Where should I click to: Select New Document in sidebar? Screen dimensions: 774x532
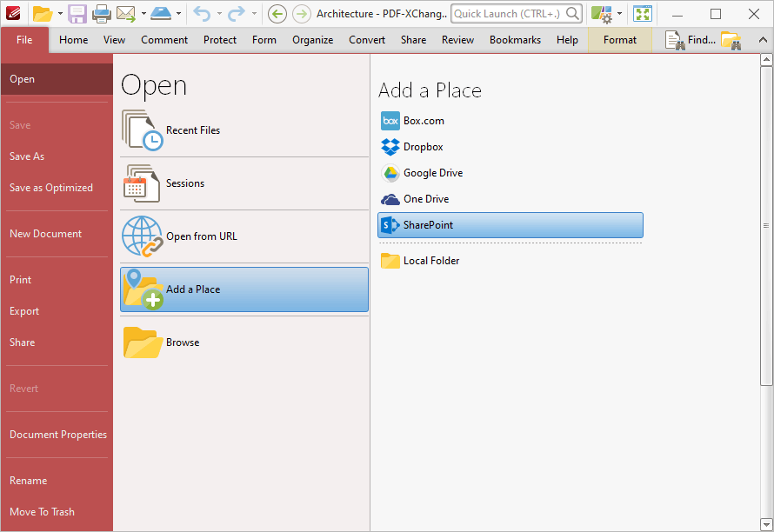click(57, 234)
